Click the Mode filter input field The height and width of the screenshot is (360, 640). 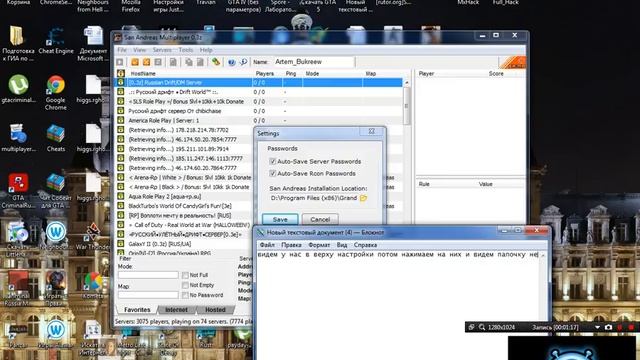148,275
